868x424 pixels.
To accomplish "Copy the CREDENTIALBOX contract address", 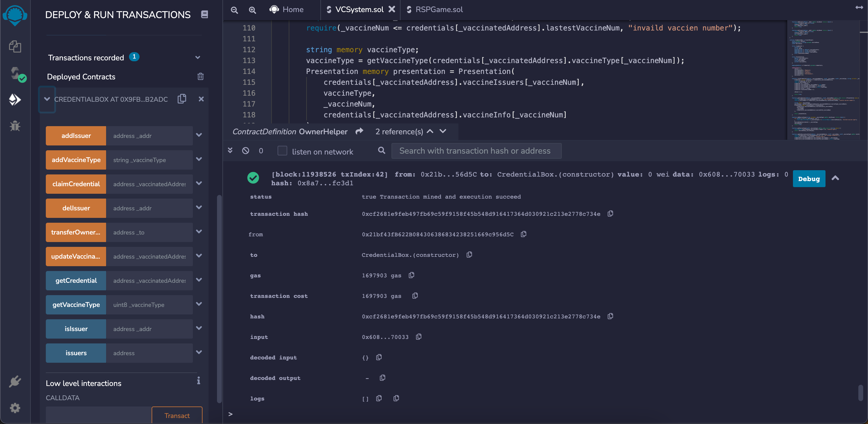I will point(182,99).
